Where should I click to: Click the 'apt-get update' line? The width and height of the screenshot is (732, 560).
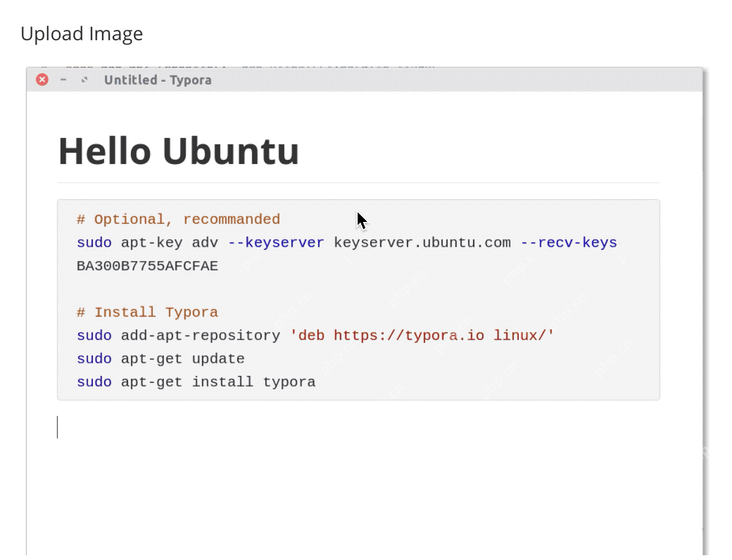tap(160, 359)
